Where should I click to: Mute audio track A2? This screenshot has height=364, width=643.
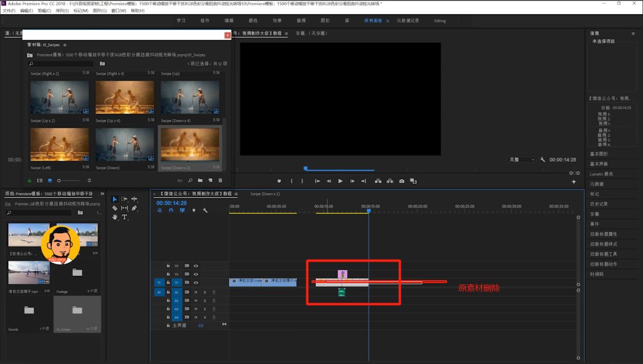196,300
